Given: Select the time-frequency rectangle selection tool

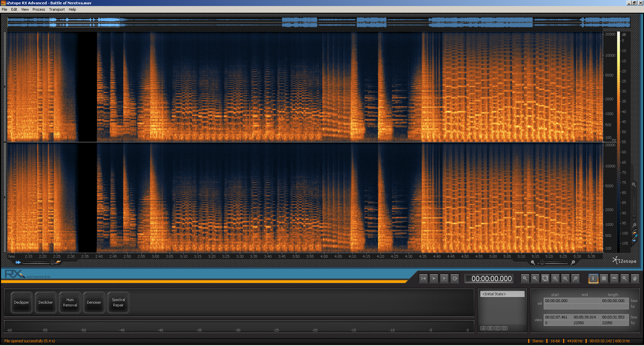Looking at the screenshot, I should coord(604,279).
